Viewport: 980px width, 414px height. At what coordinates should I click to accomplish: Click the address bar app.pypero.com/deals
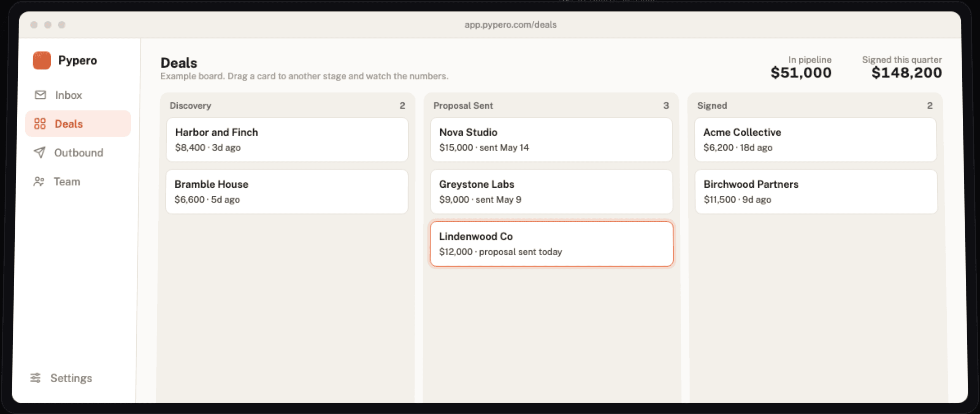pyautogui.click(x=510, y=25)
